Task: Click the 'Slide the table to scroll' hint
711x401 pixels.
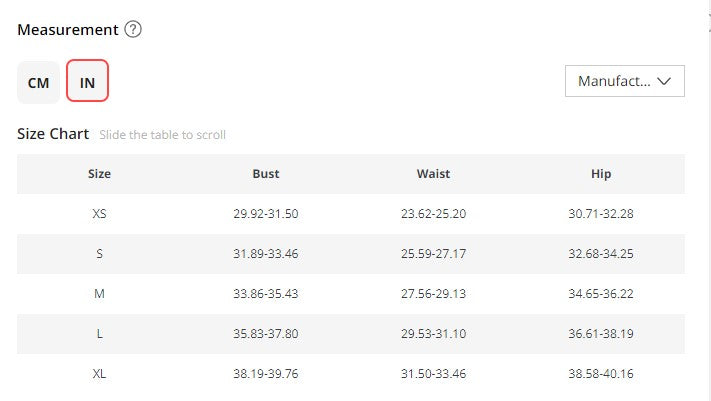Action: (x=162, y=135)
